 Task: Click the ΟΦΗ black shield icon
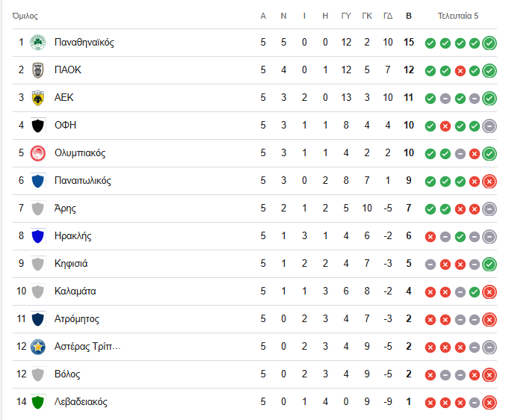38,126
